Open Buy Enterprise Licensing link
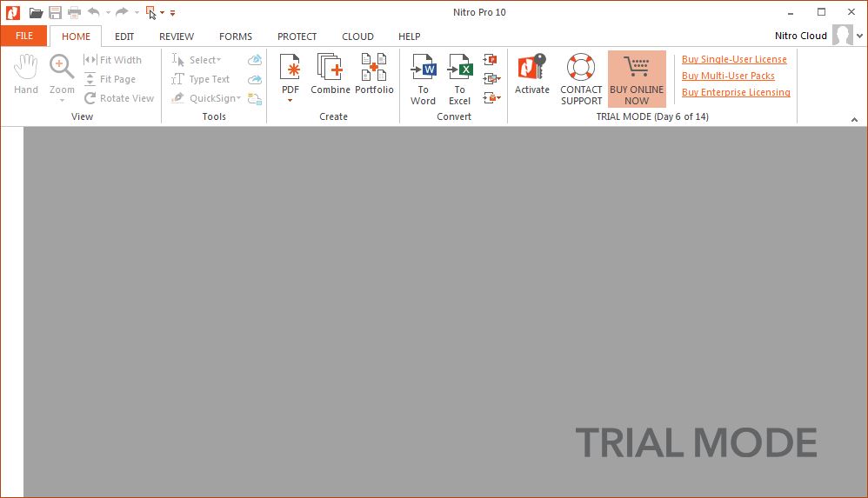The image size is (868, 498). point(736,92)
